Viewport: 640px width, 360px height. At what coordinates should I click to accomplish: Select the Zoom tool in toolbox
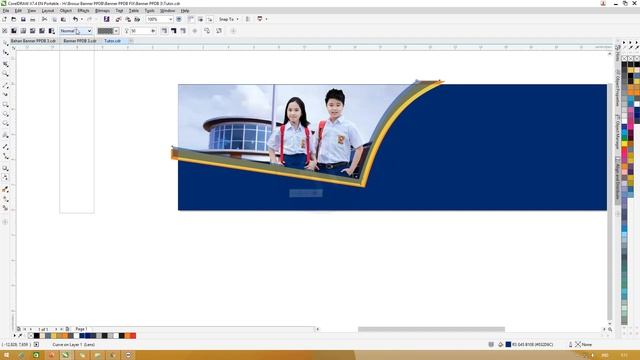(x=5, y=74)
